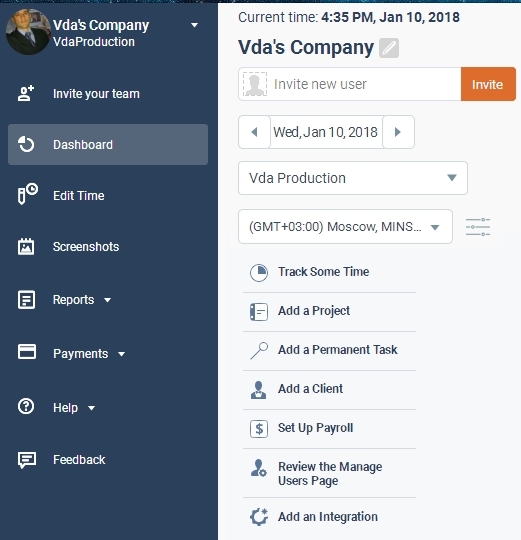
Task: Expand the Vda's Company account menu arrow
Action: tap(195, 25)
